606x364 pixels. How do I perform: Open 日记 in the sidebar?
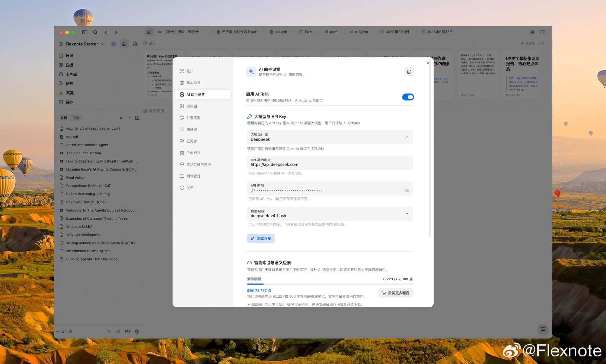coord(69,56)
